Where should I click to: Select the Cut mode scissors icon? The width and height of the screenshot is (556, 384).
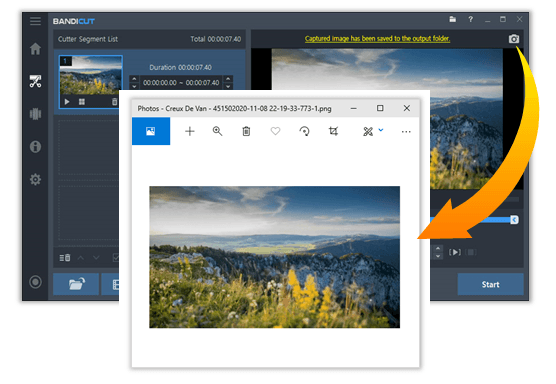tap(35, 81)
